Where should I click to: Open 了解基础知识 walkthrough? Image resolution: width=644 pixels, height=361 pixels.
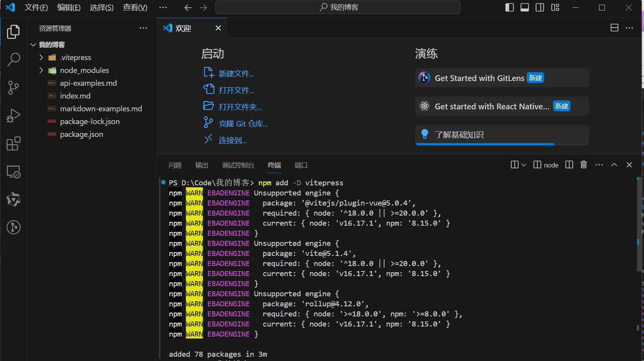[502, 135]
